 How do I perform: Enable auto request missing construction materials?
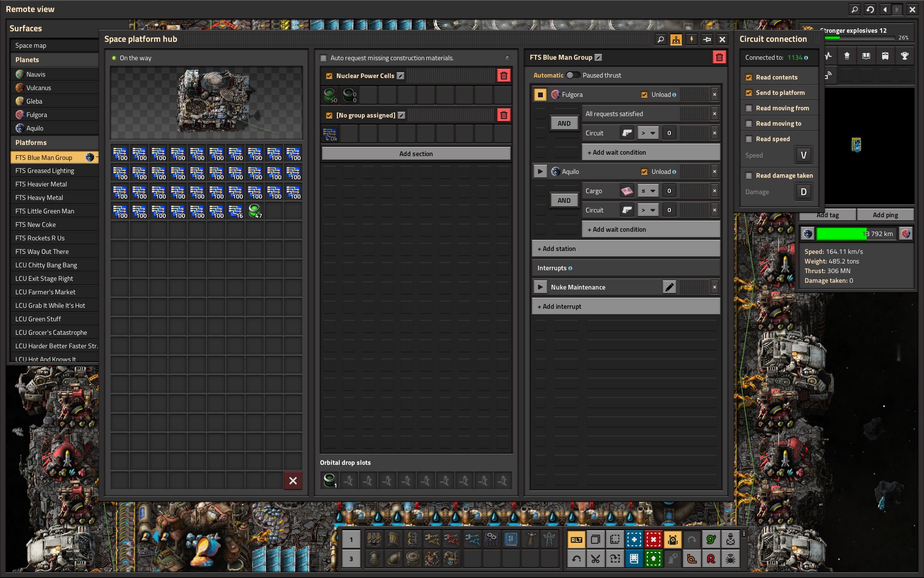click(324, 58)
